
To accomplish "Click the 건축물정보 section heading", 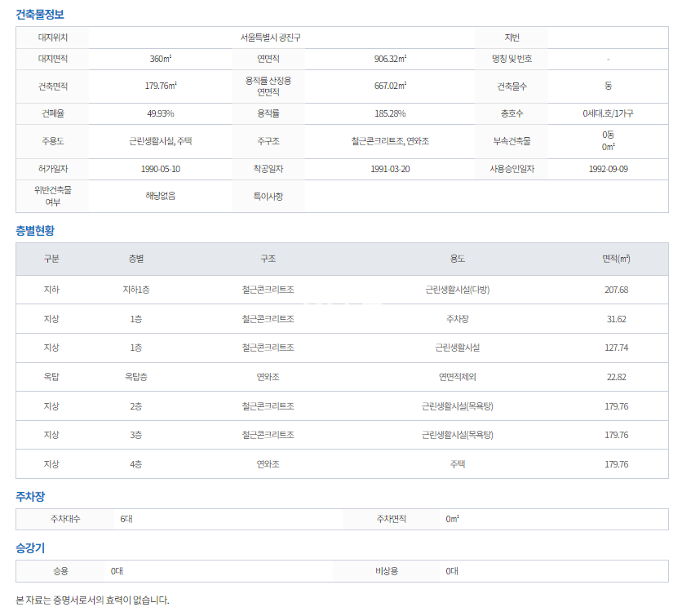I will point(40,15).
